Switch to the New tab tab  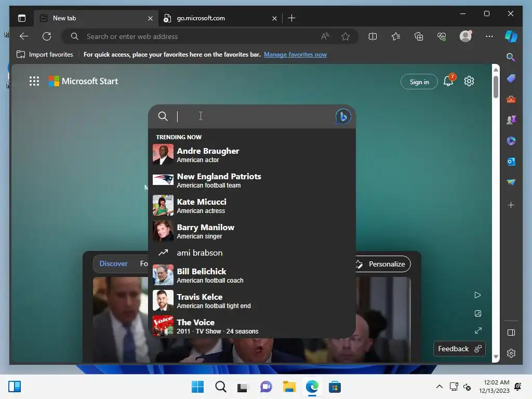tap(95, 18)
